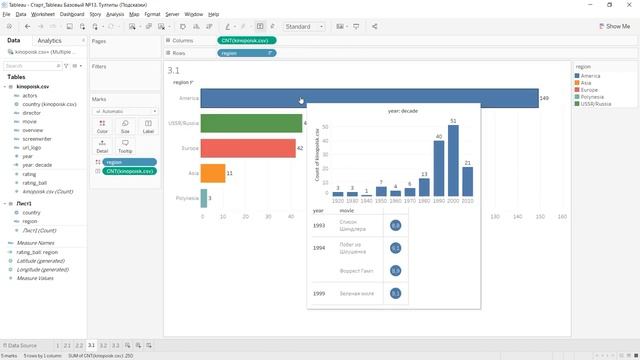Image resolution: width=640 pixels, height=360 pixels.
Task: Select the actors field
Action: [29, 96]
